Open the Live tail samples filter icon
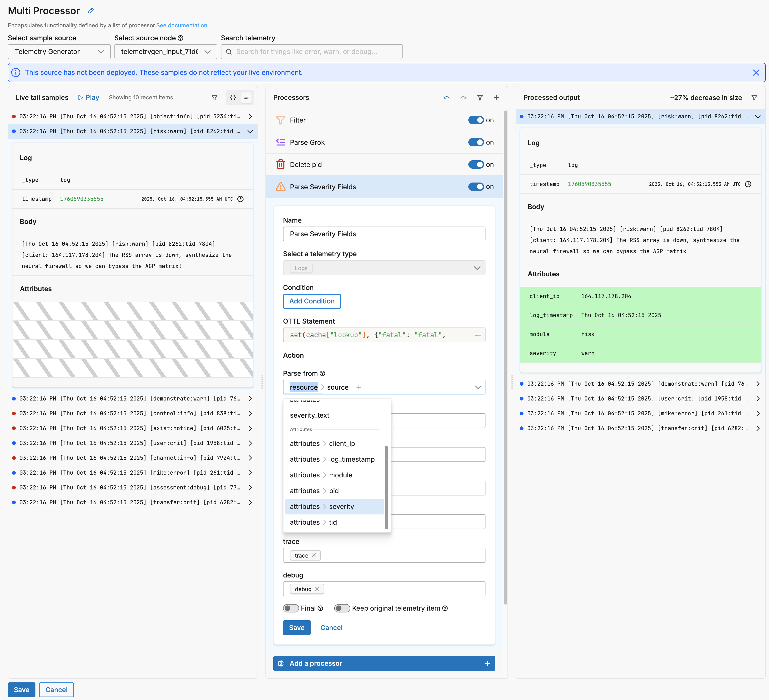Screen dimensions: 769x700 click(214, 98)
